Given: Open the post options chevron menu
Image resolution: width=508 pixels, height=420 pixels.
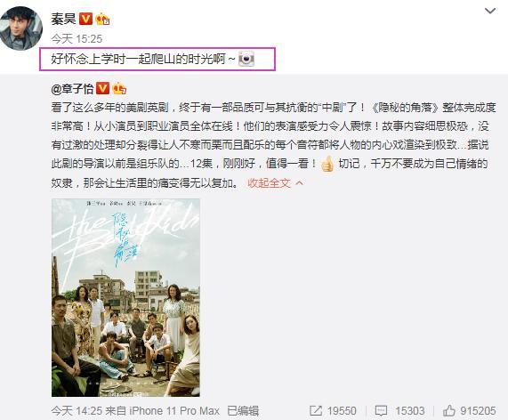Looking at the screenshot, I should click(x=490, y=11).
